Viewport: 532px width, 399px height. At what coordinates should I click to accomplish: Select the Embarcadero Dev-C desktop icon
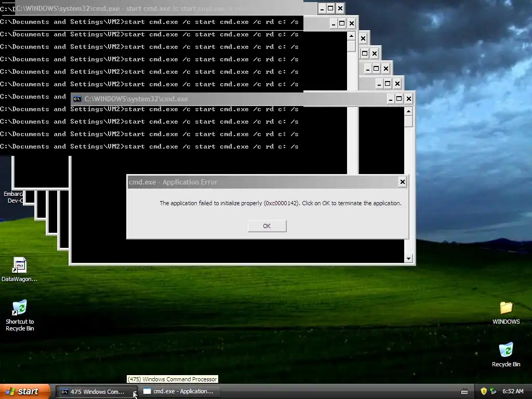[x=13, y=197]
